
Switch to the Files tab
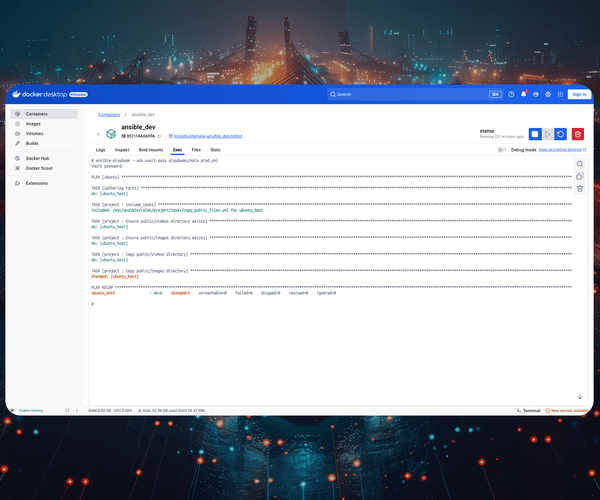click(196, 150)
